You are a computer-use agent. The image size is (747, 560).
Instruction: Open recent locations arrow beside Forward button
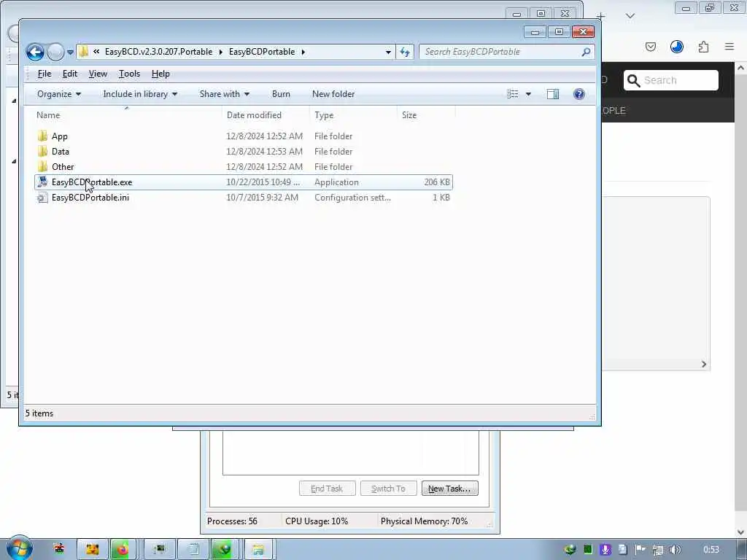coord(70,52)
